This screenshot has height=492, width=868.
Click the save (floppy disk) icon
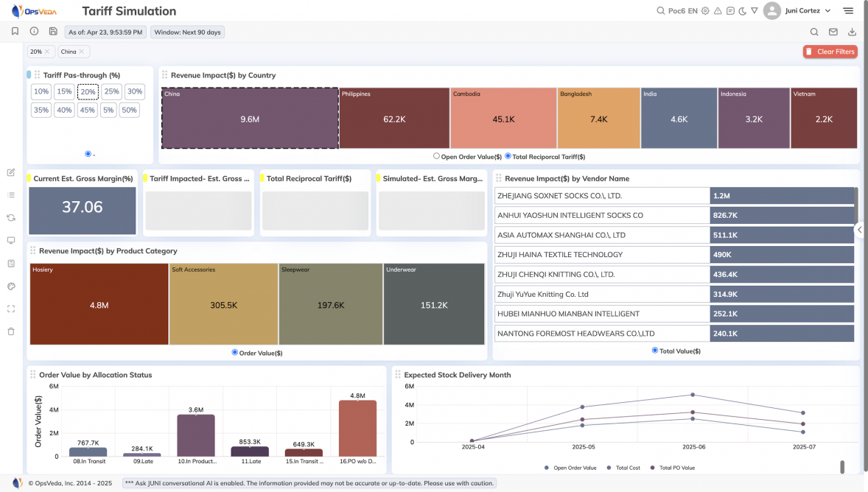pos(53,32)
